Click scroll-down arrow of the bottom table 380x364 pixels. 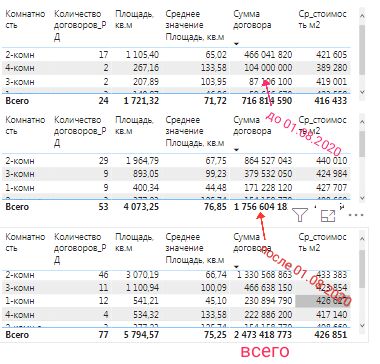pos(363,325)
